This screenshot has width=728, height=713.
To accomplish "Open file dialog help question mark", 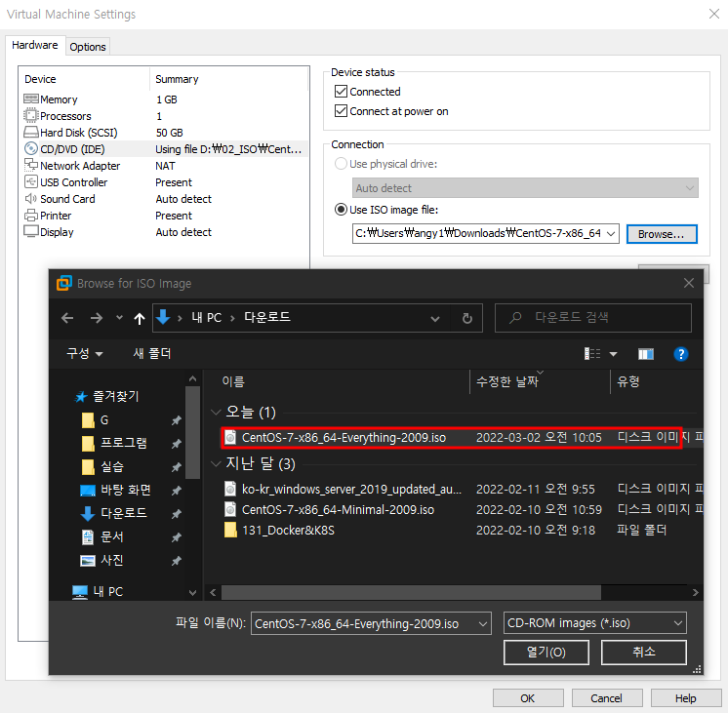I will coord(680,354).
